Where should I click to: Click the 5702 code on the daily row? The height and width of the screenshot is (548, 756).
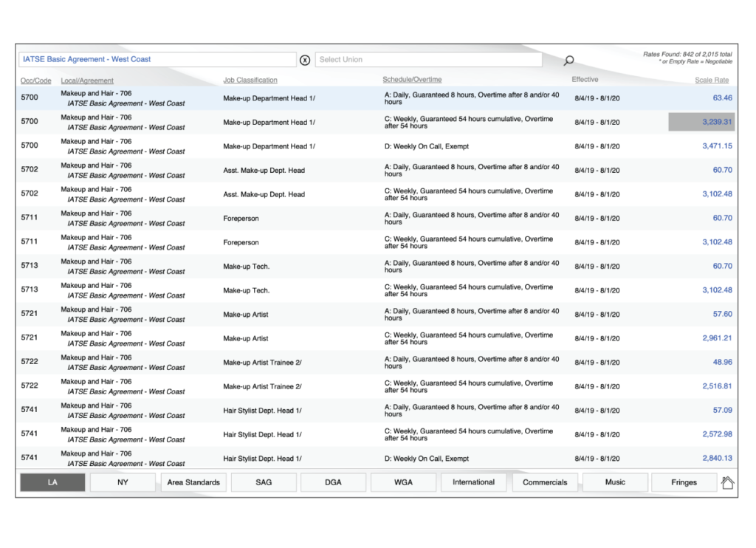pyautogui.click(x=30, y=169)
